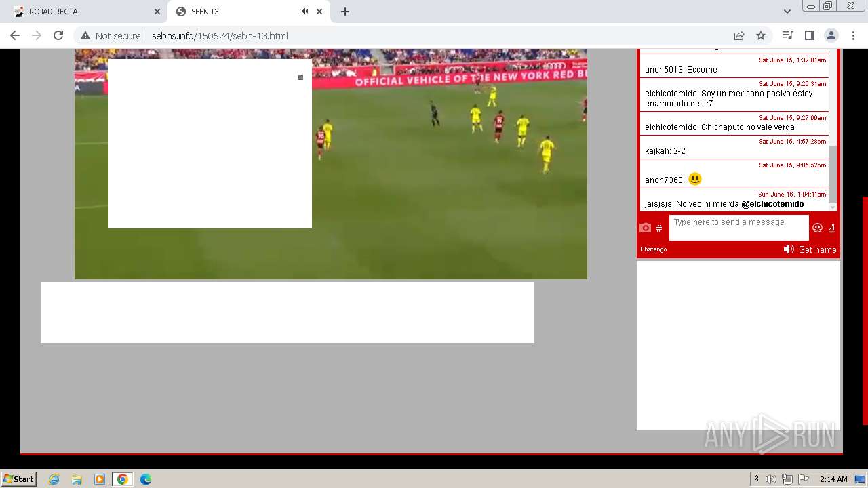Toggle chat sound speaker icon
The height and width of the screenshot is (488, 868).
click(x=789, y=249)
